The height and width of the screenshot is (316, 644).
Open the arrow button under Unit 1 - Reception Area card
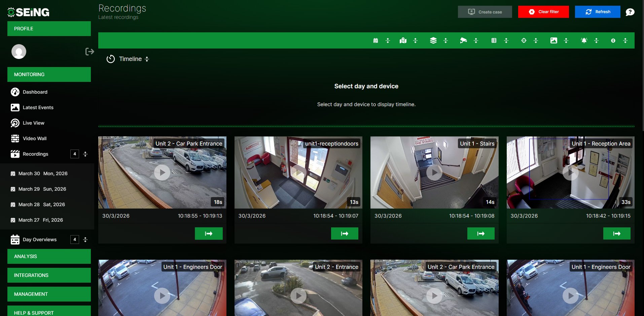point(617,233)
